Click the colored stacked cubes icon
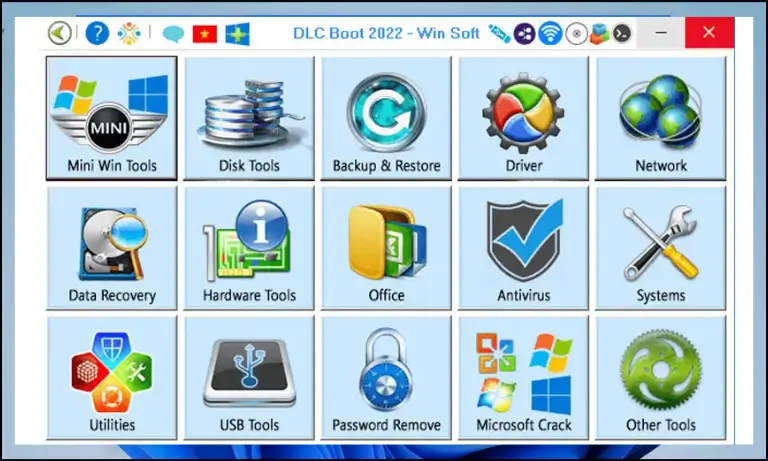768x461 pixels. [600, 34]
